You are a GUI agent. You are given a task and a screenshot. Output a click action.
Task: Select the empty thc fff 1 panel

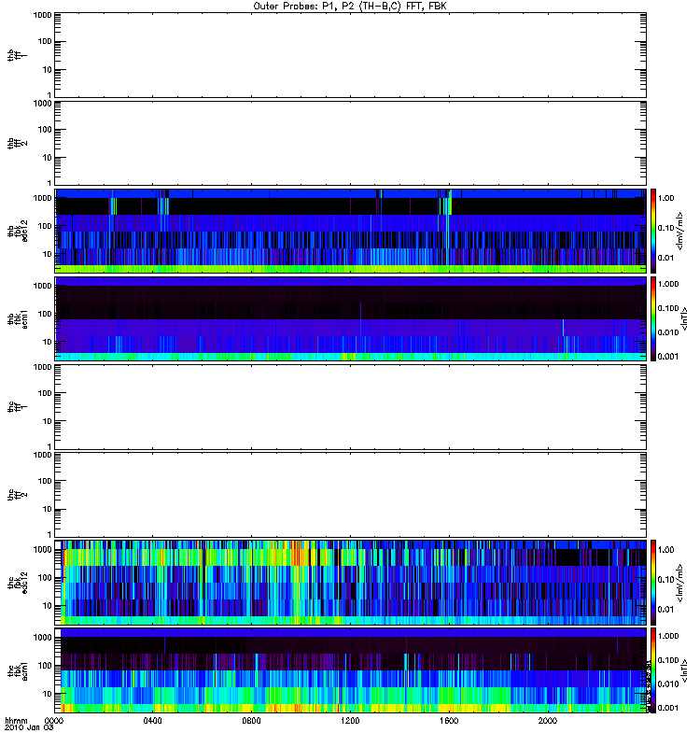[351, 407]
